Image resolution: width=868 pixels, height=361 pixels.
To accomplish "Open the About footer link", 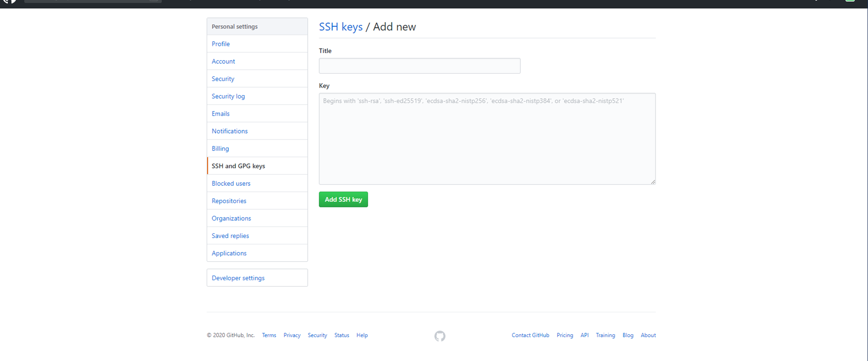I will pos(648,335).
